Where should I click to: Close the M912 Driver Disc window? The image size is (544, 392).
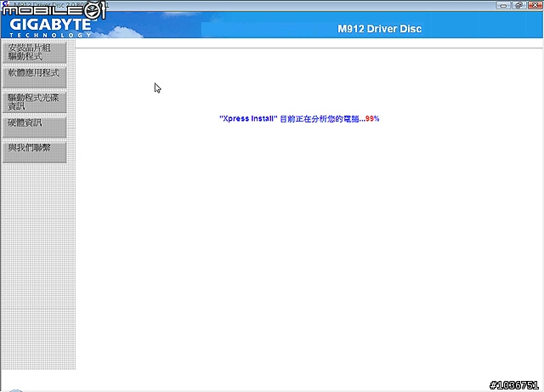[535, 5]
